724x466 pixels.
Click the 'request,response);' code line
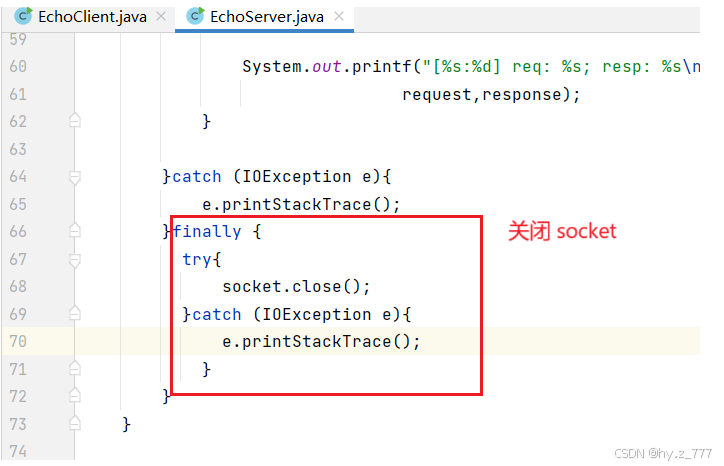[491, 95]
